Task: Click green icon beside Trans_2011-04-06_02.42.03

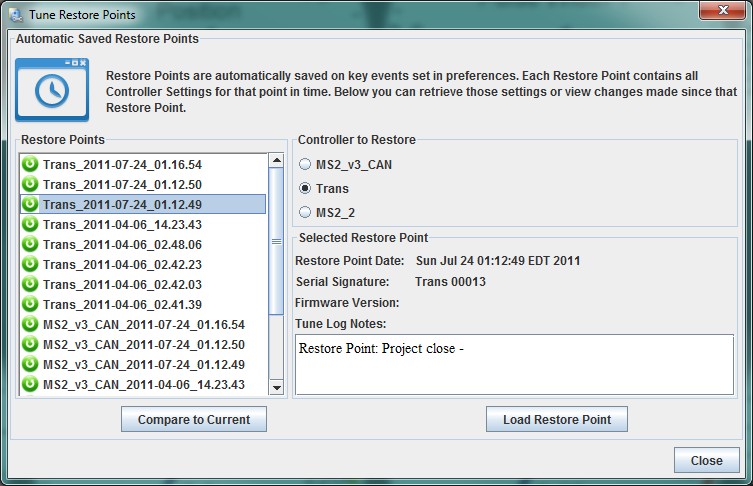Action: click(x=30, y=284)
